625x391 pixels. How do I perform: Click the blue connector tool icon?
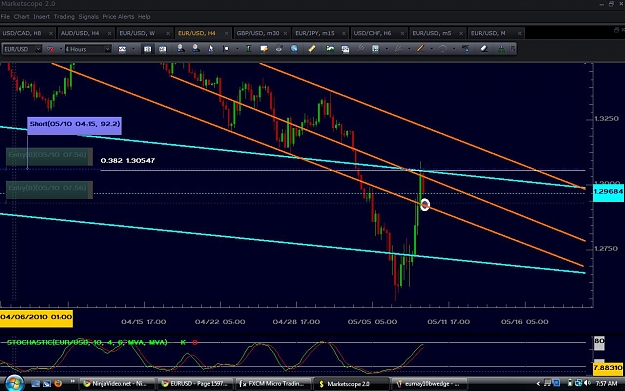pos(465,49)
